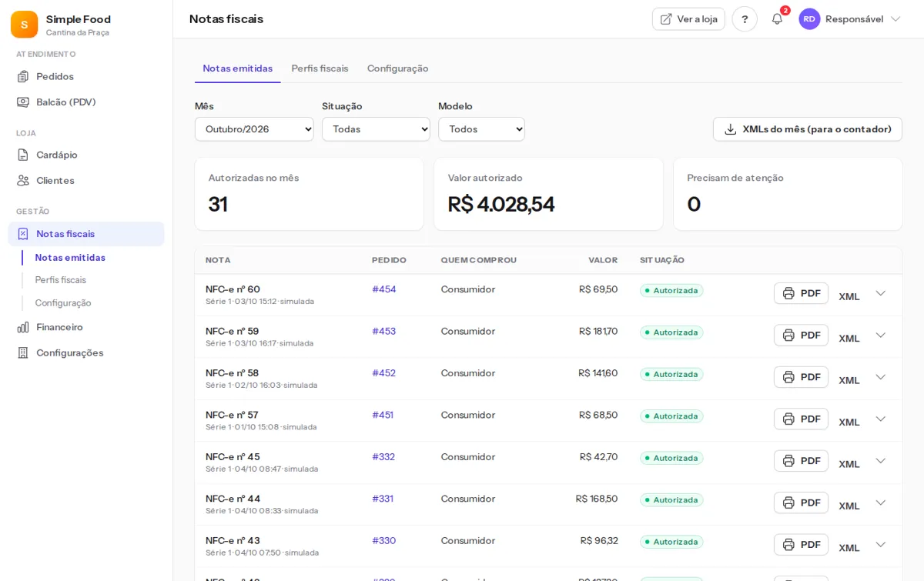Click the help question mark icon
The width and height of the screenshot is (924, 581).
tap(745, 19)
